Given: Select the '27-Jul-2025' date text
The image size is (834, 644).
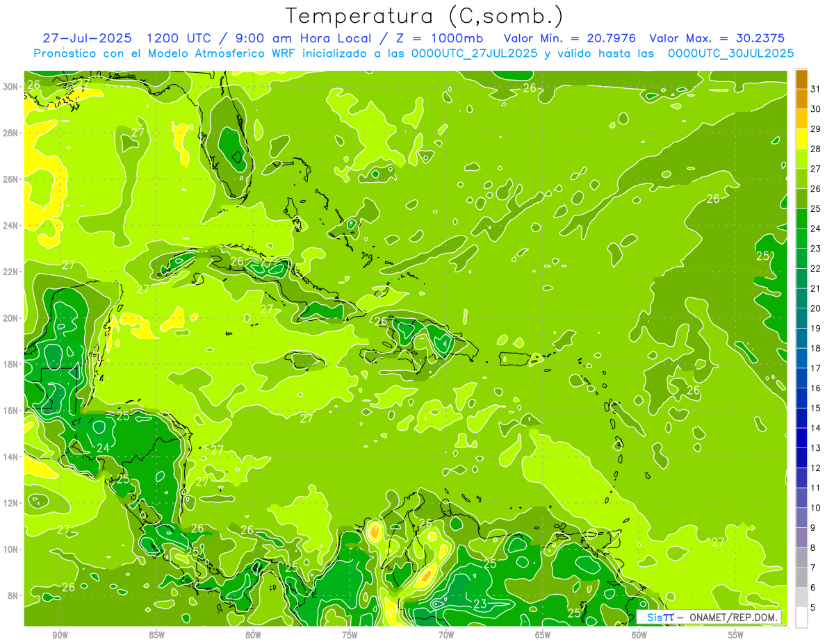Looking at the screenshot, I should (x=86, y=38).
